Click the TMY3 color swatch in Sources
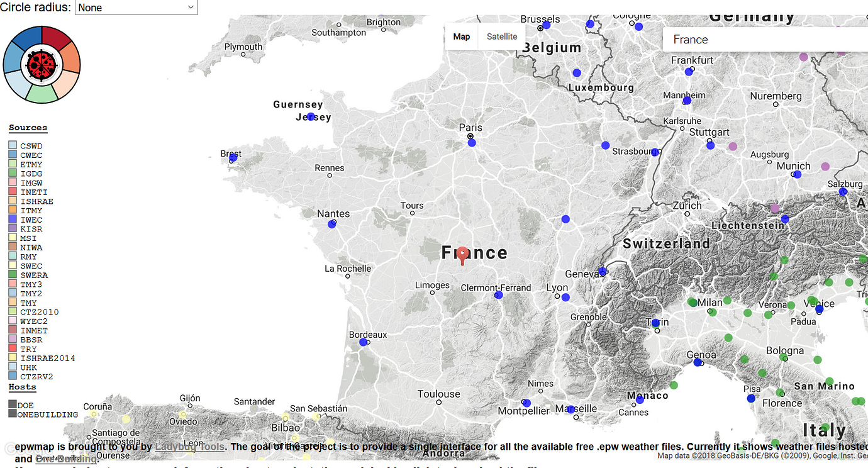Viewport: 868px width, 468px height. click(12, 284)
